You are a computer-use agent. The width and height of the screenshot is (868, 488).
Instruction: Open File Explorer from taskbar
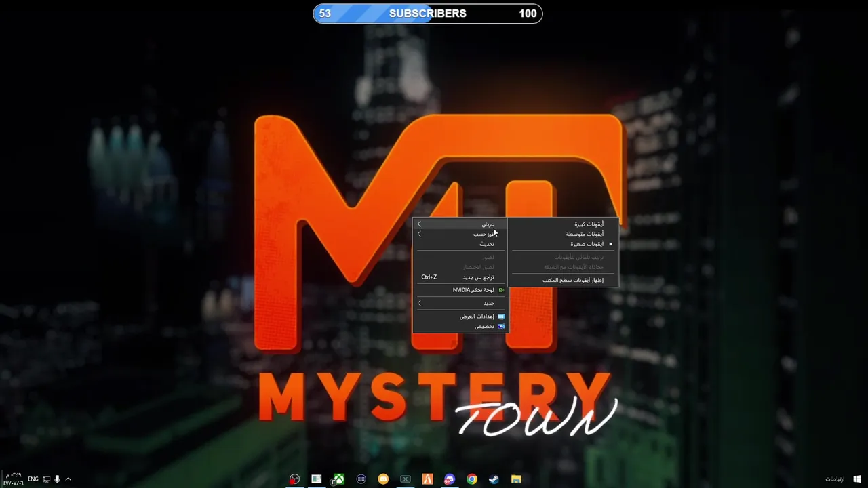tap(516, 479)
